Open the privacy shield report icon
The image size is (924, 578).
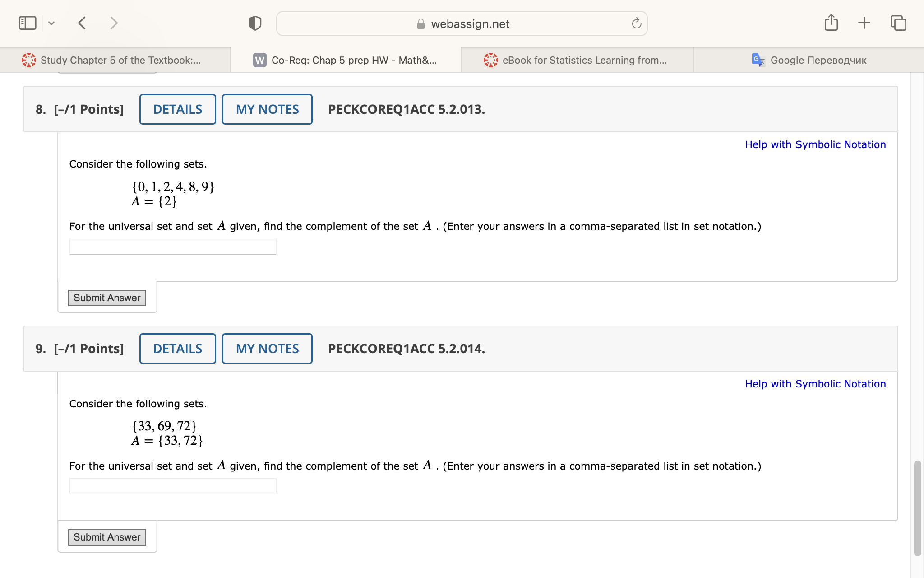click(255, 23)
